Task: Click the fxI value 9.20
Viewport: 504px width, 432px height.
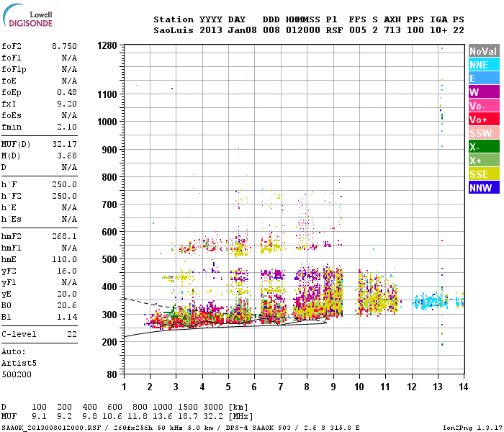Action: tap(67, 104)
